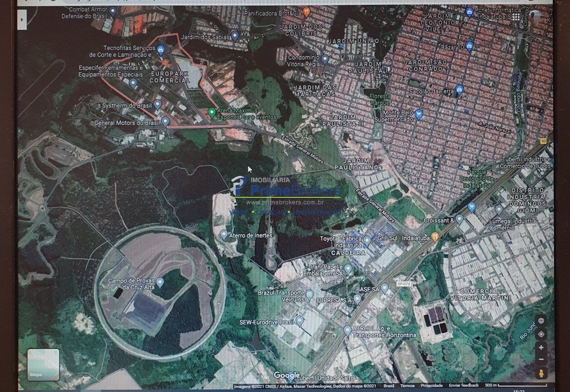Click the Monte Belo Supermercado shopping pin
The height and width of the screenshot is (392, 570).
tap(418, 115)
